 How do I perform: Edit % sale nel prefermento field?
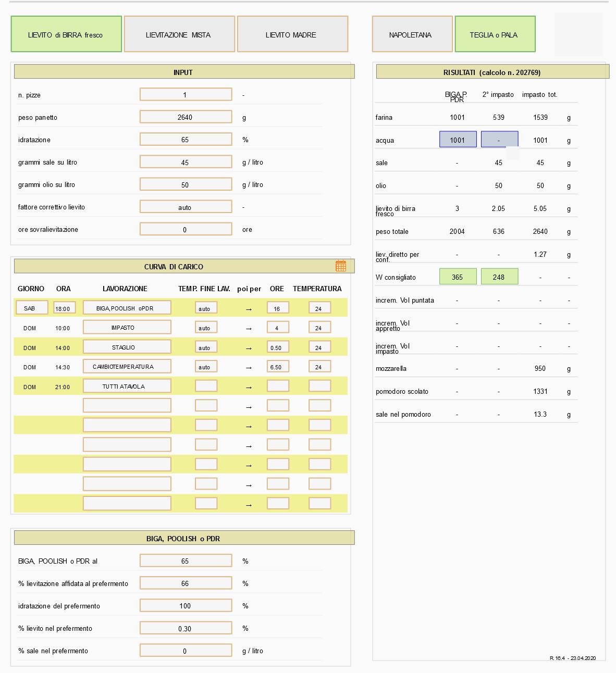[186, 650]
